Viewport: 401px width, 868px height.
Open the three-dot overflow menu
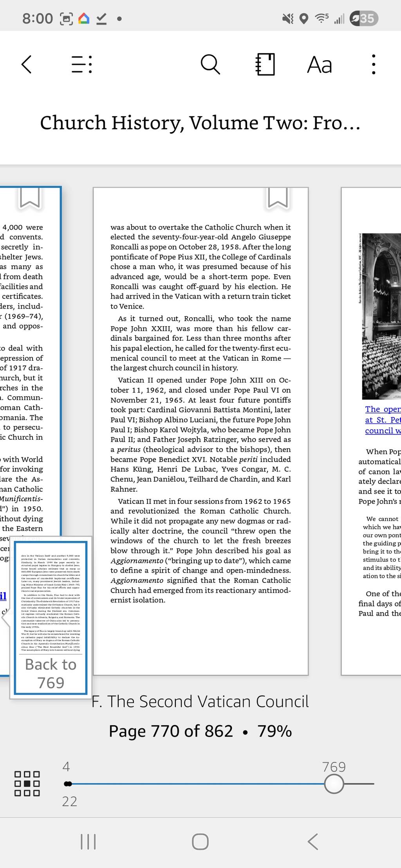[373, 64]
